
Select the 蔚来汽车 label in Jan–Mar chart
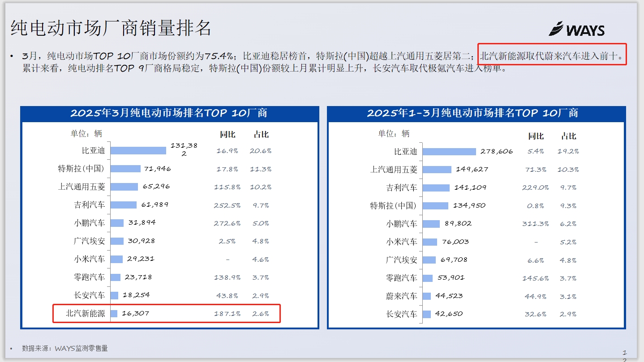coord(402,296)
